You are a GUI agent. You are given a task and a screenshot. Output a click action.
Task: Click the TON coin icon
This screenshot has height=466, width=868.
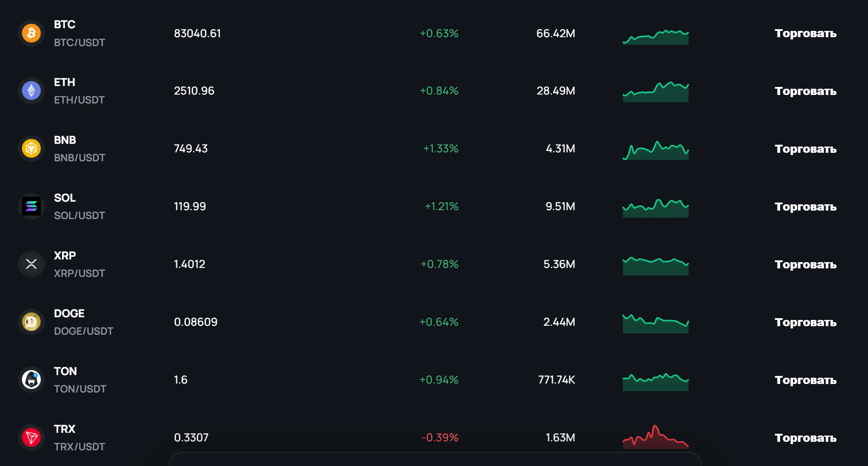click(31, 380)
